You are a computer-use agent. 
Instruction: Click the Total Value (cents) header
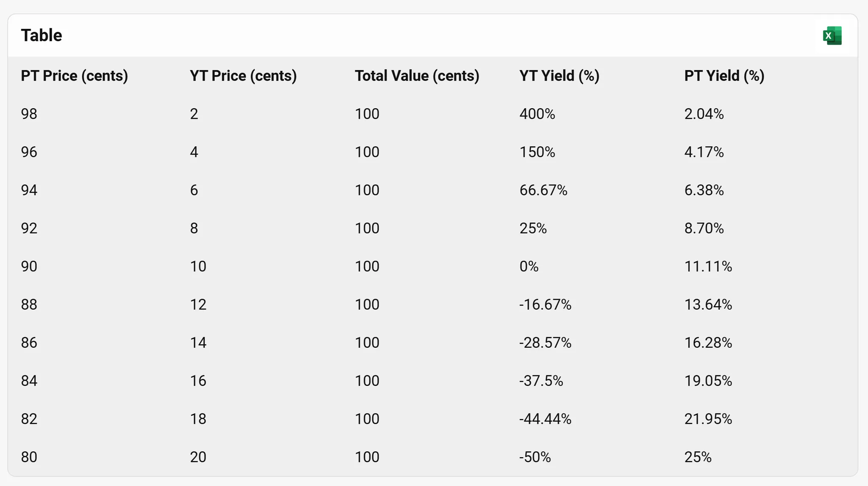(x=417, y=76)
